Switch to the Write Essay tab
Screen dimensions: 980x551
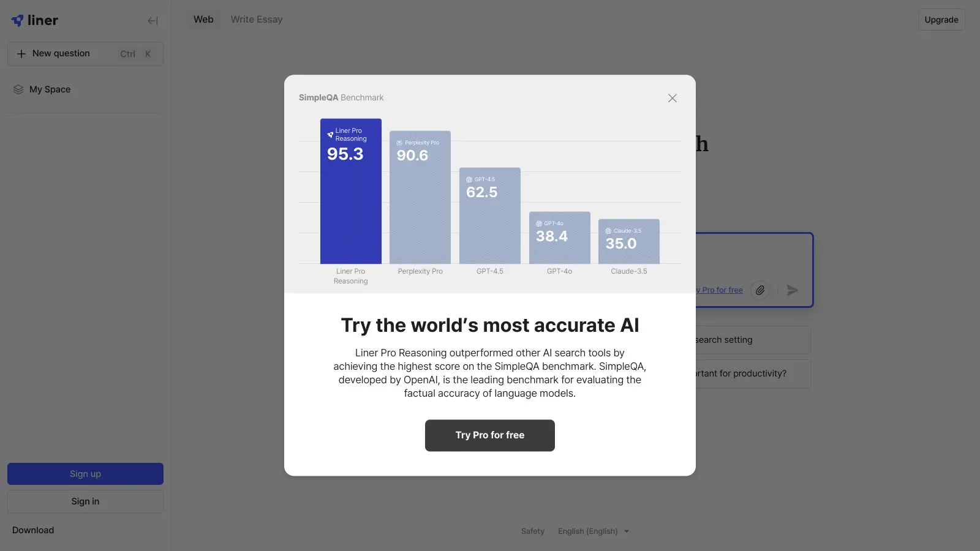click(x=257, y=20)
